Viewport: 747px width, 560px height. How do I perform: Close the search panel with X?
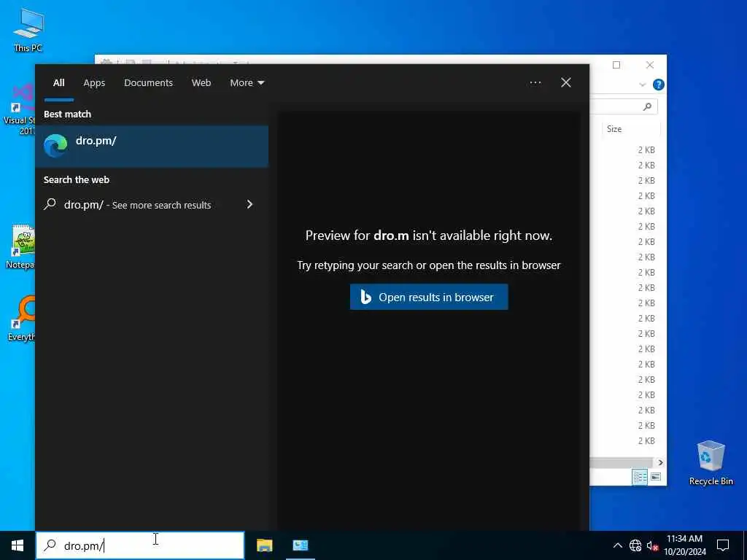[x=566, y=83]
